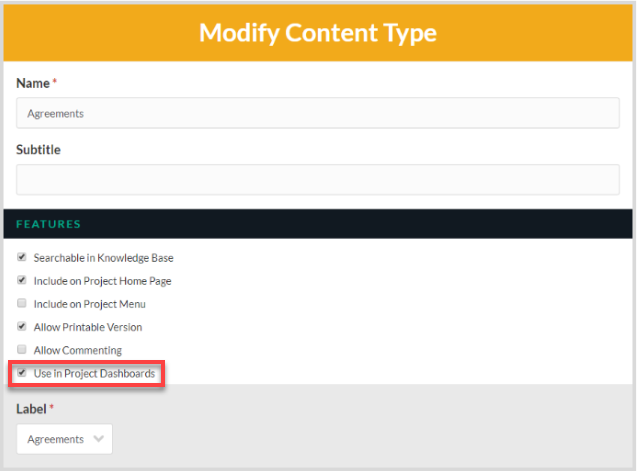This screenshot has height=471, width=637.
Task: Click the chevron arrow in Label dropdown
Action: (99, 439)
